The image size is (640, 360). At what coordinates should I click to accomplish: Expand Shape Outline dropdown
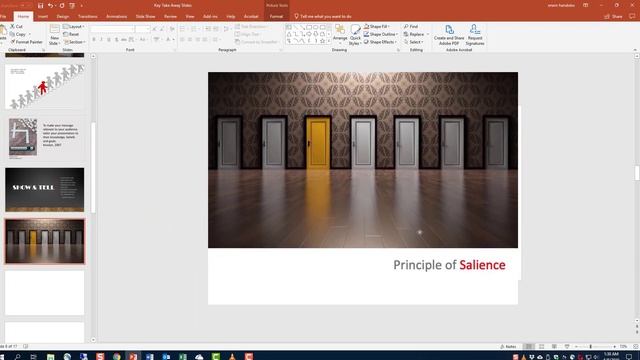tap(380, 34)
